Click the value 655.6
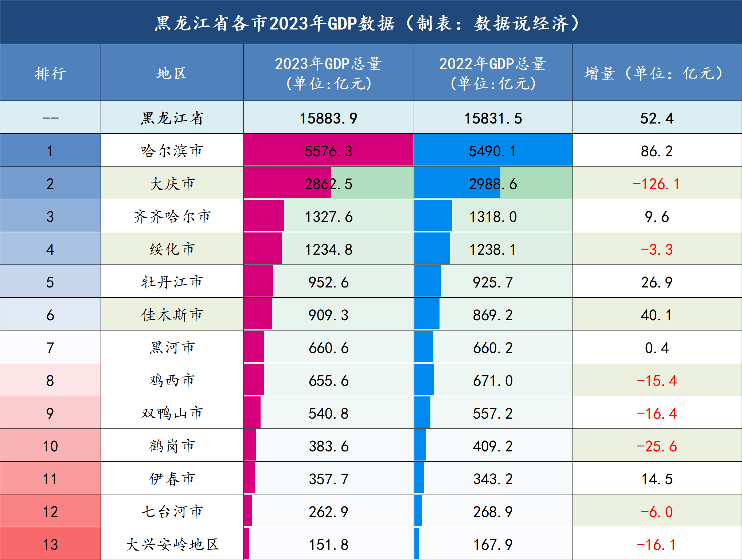This screenshot has height=560, width=742. tap(328, 381)
